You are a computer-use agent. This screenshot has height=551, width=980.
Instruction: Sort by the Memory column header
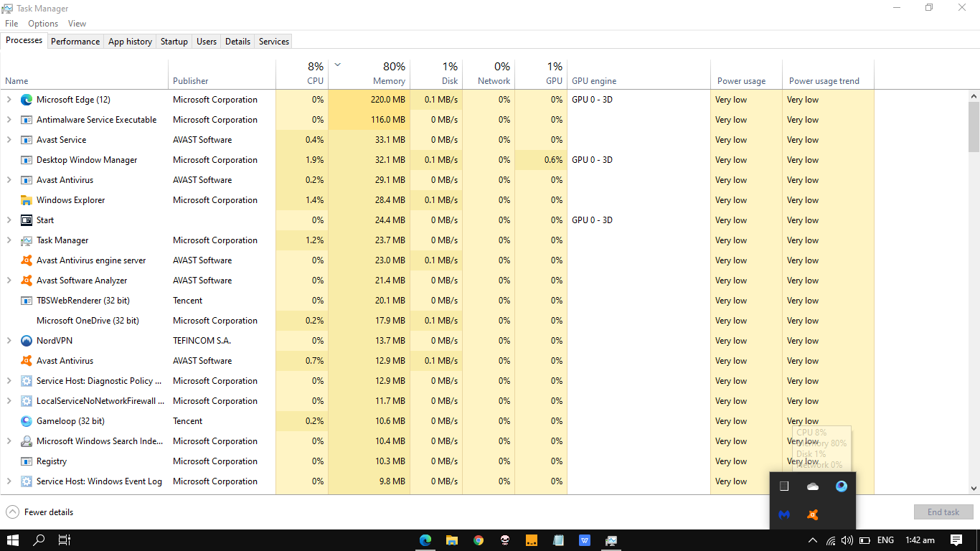point(369,75)
